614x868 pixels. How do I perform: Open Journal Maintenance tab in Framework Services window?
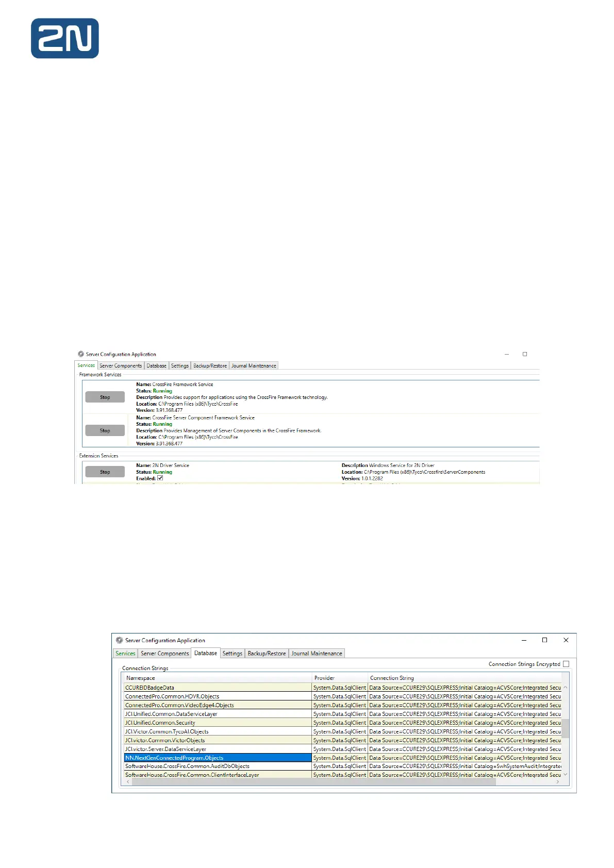[254, 365]
